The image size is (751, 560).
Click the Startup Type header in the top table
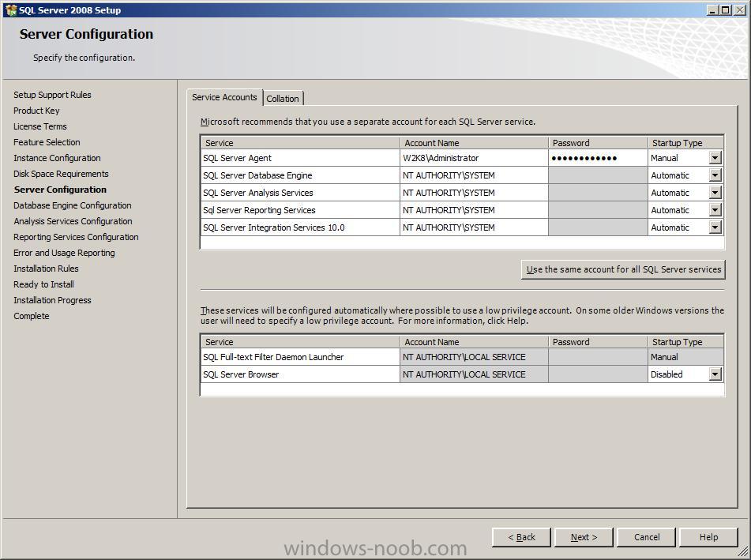685,143
